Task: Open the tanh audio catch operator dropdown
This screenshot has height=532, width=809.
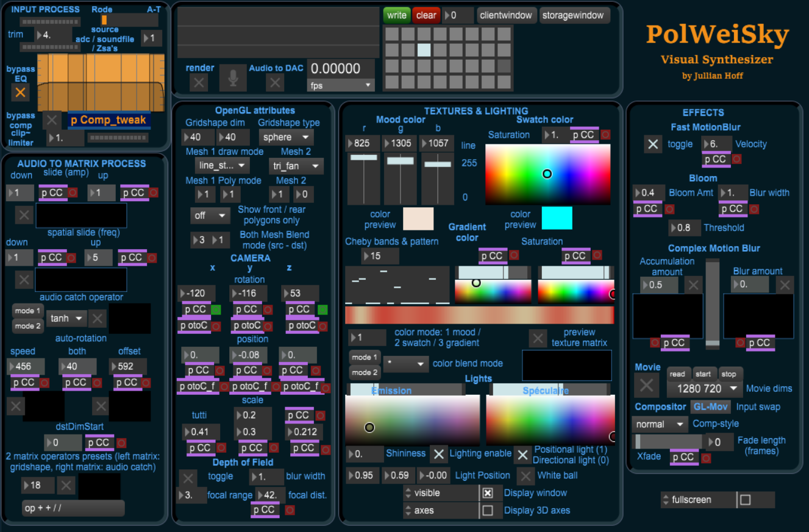Action: click(66, 318)
